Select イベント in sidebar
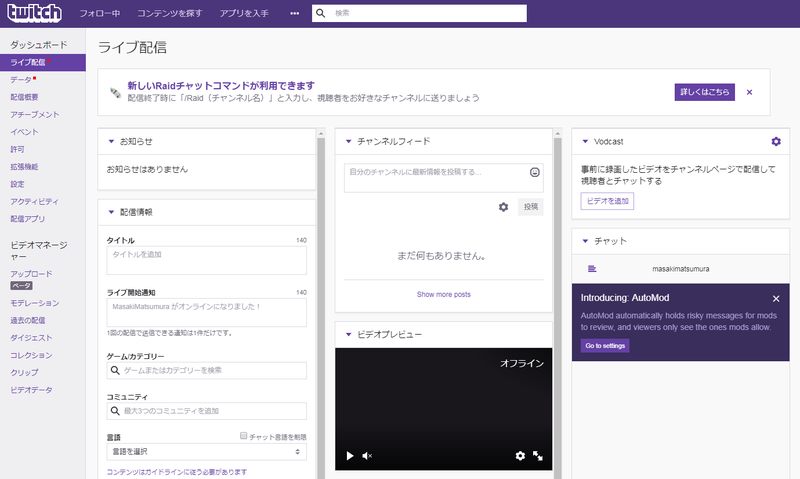Screen dimensions: 800x479 (24, 132)
